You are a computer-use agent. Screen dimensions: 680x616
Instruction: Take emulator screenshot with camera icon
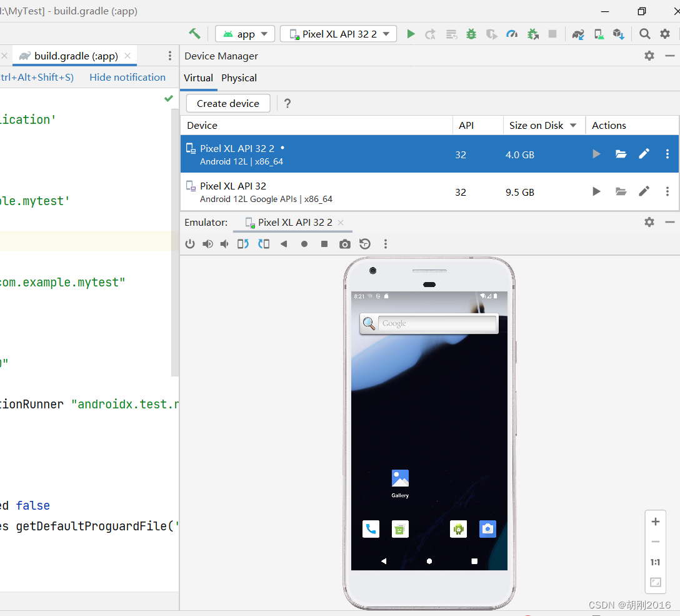pos(345,245)
